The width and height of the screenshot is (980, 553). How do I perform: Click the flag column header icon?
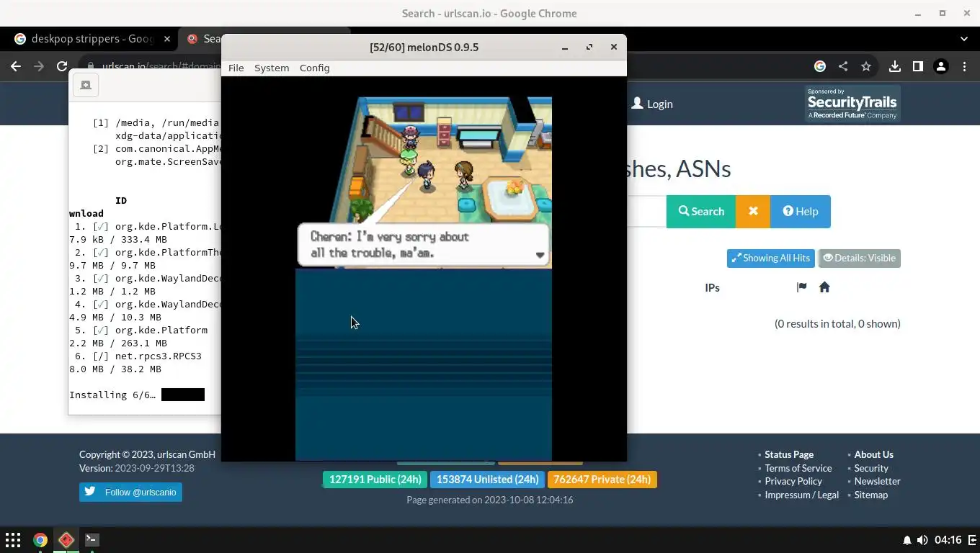click(801, 287)
